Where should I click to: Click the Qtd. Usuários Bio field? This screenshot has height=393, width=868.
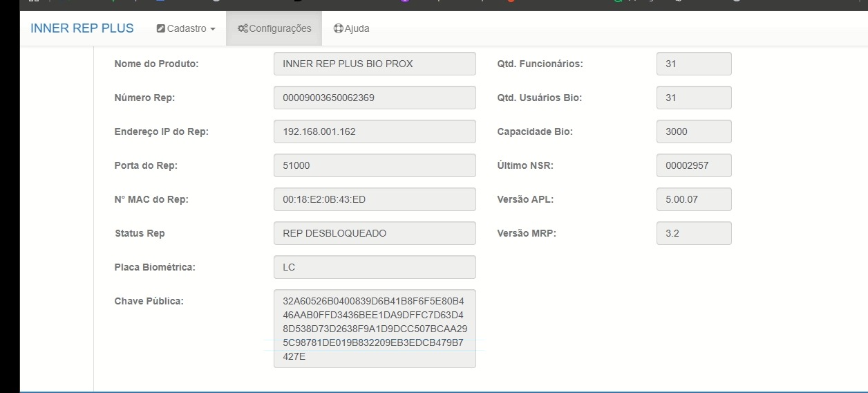click(x=693, y=98)
